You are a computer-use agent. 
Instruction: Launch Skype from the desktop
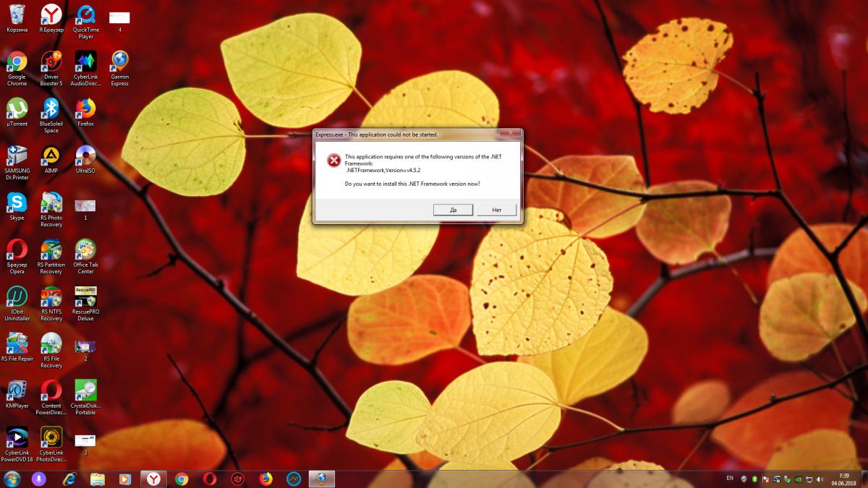click(x=17, y=202)
